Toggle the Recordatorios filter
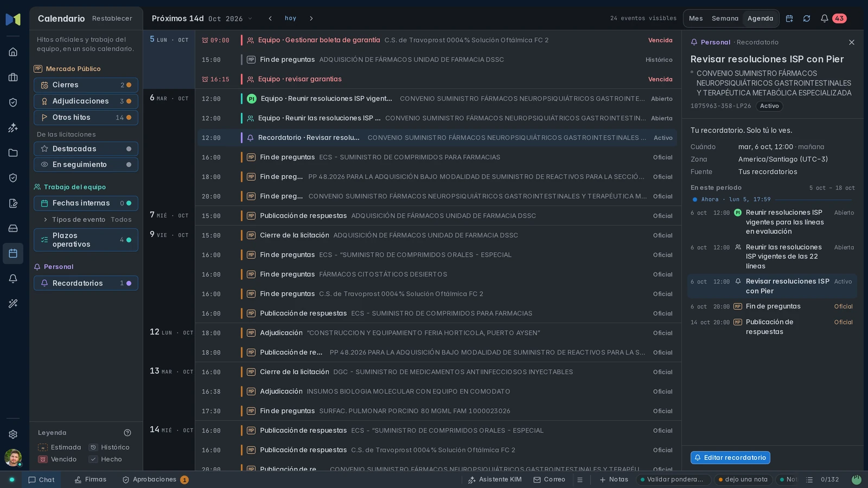Screen dimensions: 868x488 point(86,283)
